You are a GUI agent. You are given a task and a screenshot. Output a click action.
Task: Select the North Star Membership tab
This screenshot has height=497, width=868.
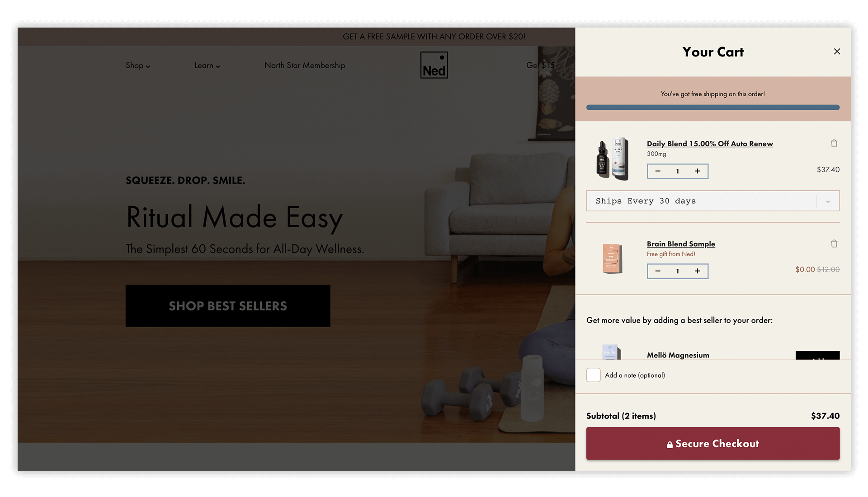click(305, 65)
